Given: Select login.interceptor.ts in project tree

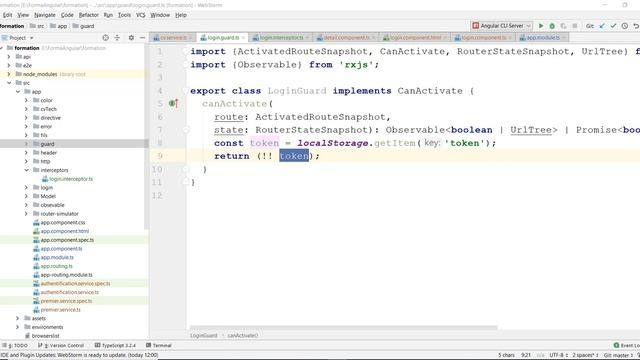Looking at the screenshot, I should (71, 179).
